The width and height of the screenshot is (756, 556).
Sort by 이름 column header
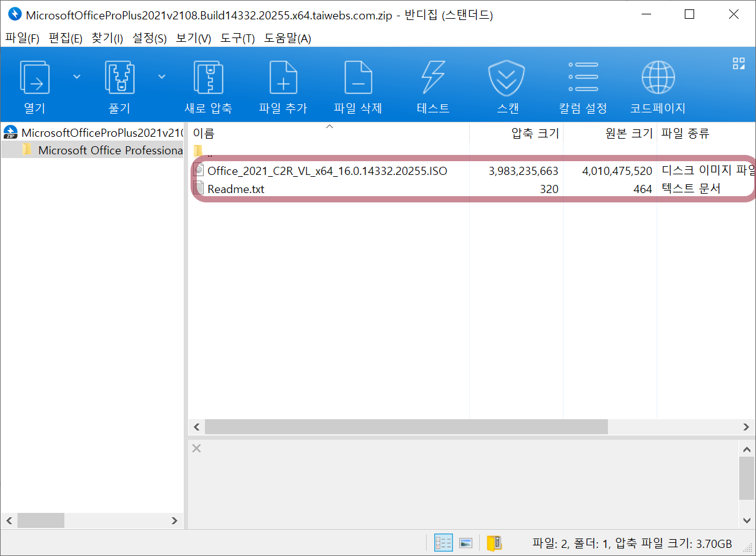click(329, 133)
